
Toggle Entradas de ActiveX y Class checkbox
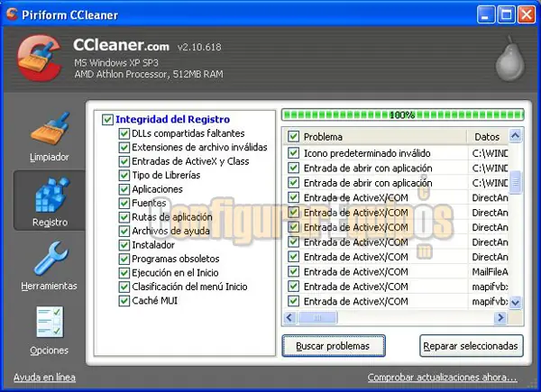coord(124,161)
